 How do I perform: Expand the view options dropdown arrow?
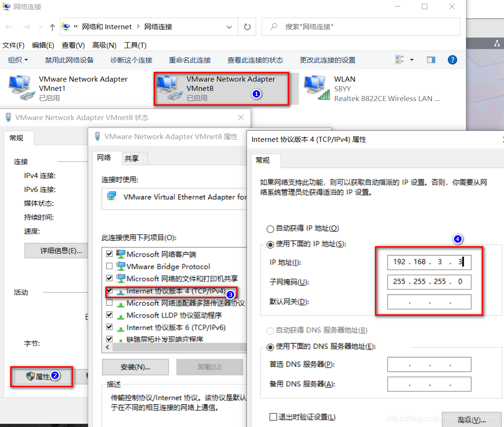pyautogui.click(x=412, y=60)
